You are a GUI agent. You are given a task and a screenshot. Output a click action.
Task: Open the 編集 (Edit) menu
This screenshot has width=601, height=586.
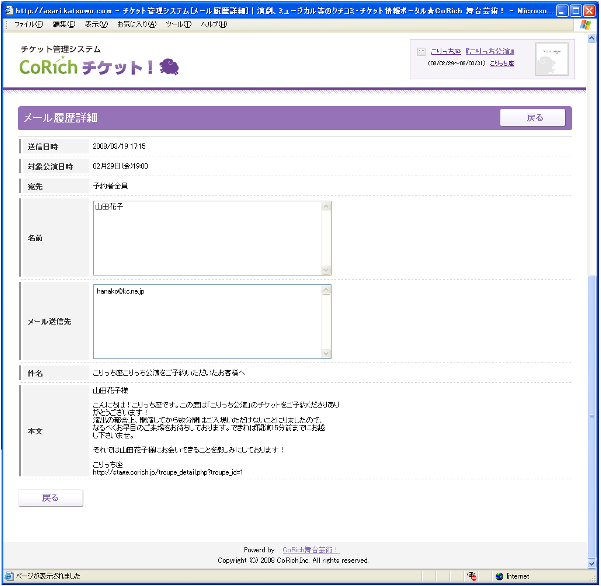(62, 24)
